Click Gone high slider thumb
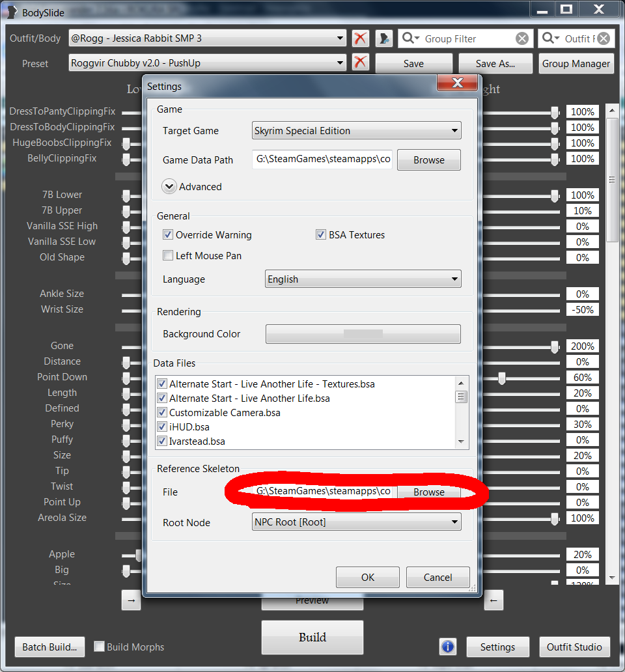Image resolution: width=625 pixels, height=672 pixels. pyautogui.click(x=555, y=346)
